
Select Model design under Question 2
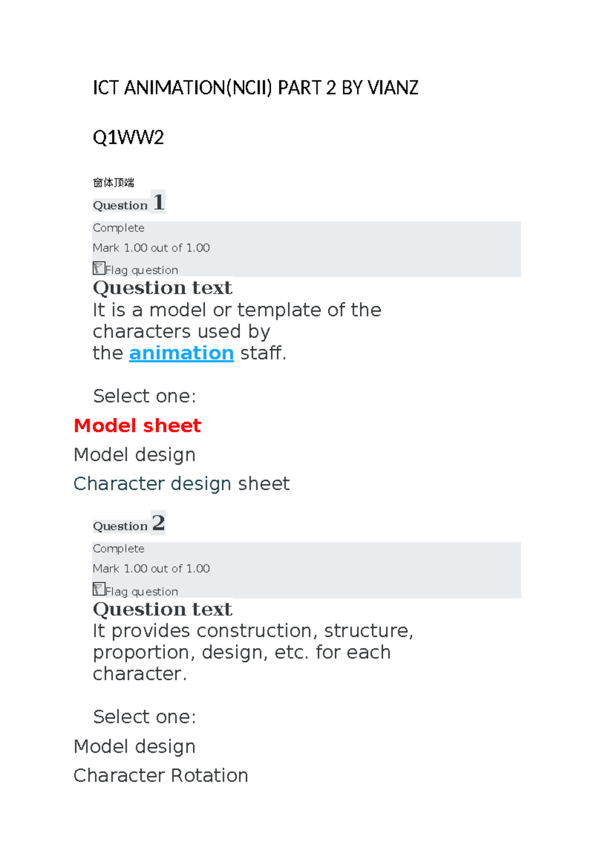[x=135, y=747]
